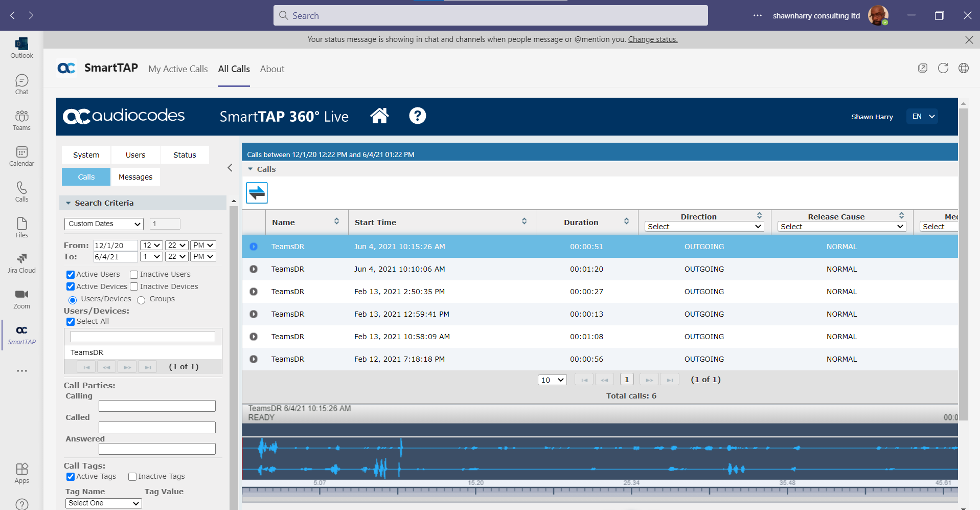Viewport: 980px width, 510px height.
Task: Click the help question-mark icon
Action: tap(417, 116)
